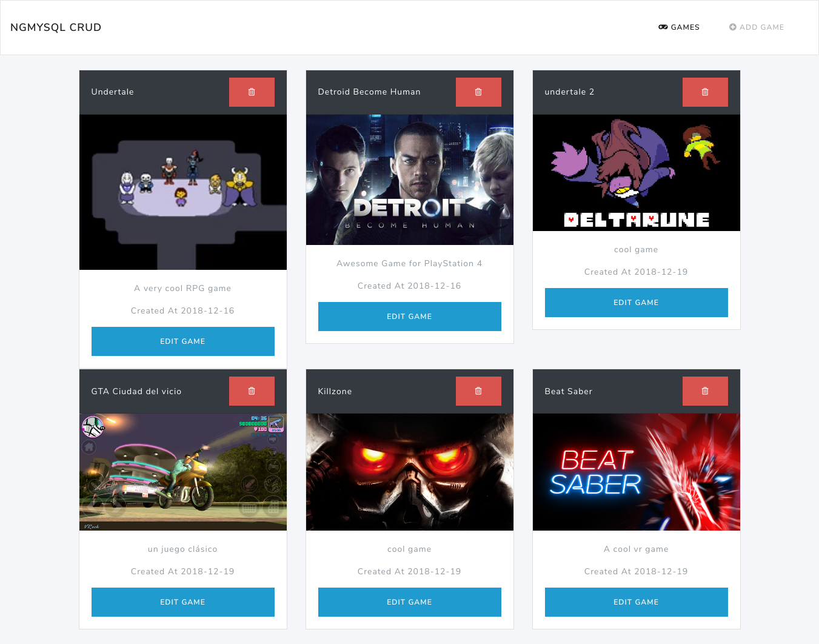Select the 'undertale 2' card title
The image size is (819, 644).
coord(569,92)
